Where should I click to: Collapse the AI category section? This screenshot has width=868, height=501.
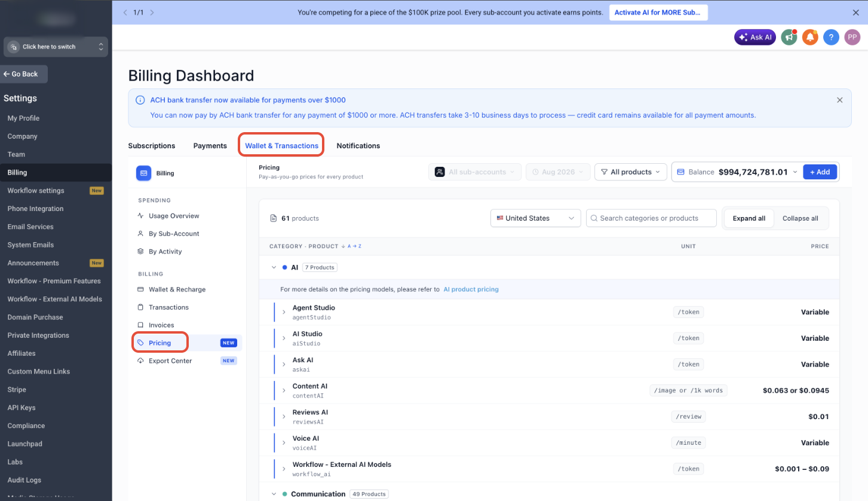(x=274, y=267)
